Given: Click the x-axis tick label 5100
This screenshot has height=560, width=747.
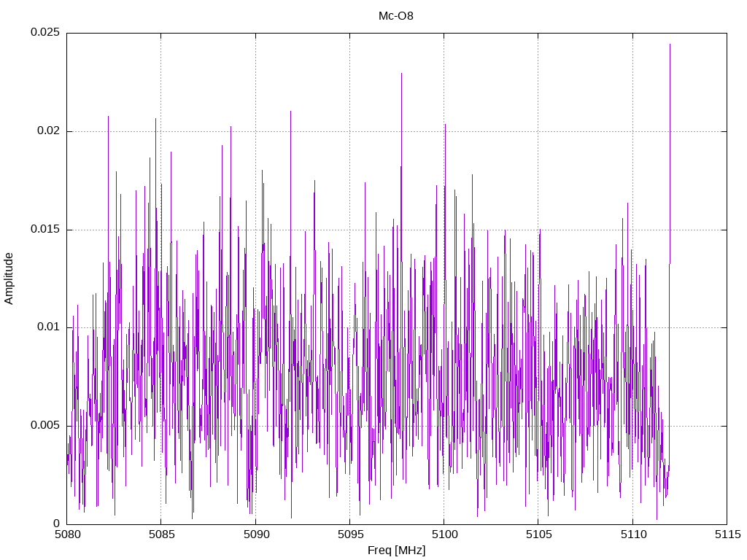Looking at the screenshot, I should pyautogui.click(x=444, y=534).
